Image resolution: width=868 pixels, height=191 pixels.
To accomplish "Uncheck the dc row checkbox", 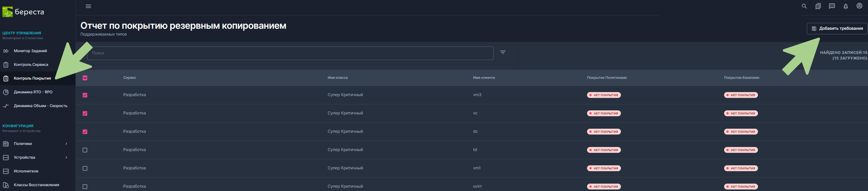I will click(x=85, y=132).
